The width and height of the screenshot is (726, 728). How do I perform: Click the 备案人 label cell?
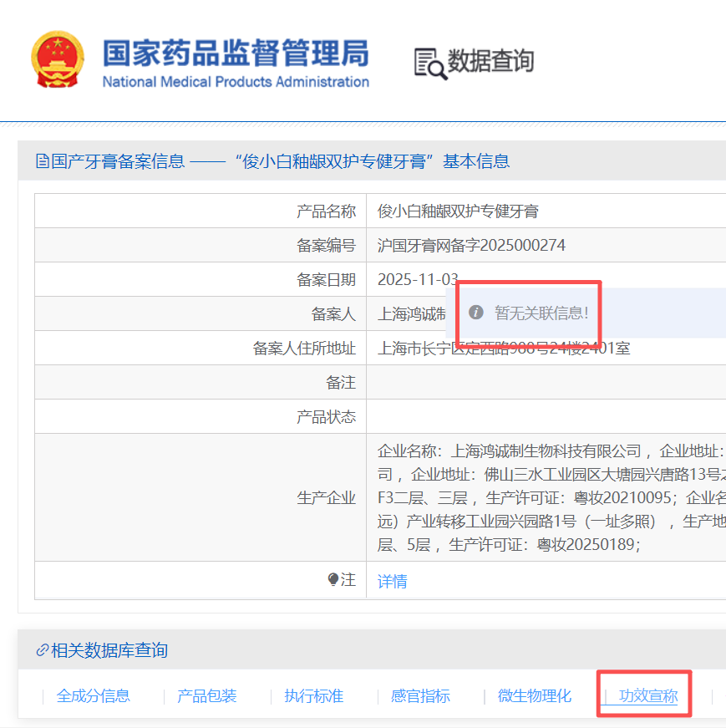point(201,314)
